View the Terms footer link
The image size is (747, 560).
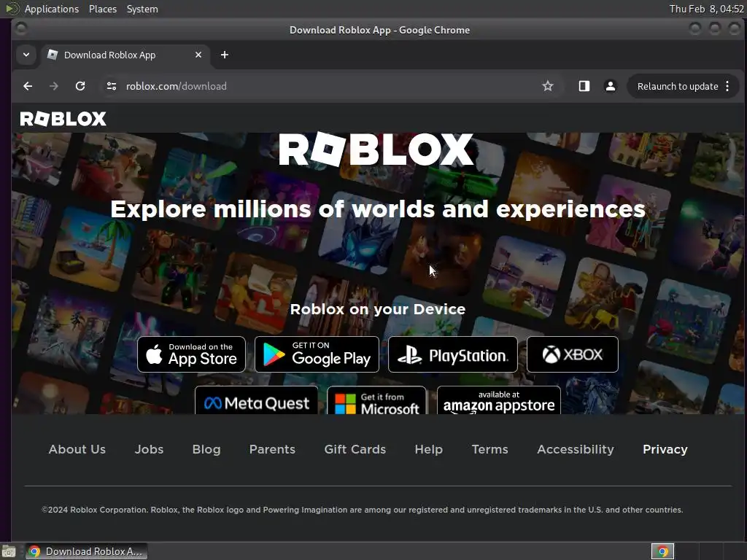[x=489, y=449]
